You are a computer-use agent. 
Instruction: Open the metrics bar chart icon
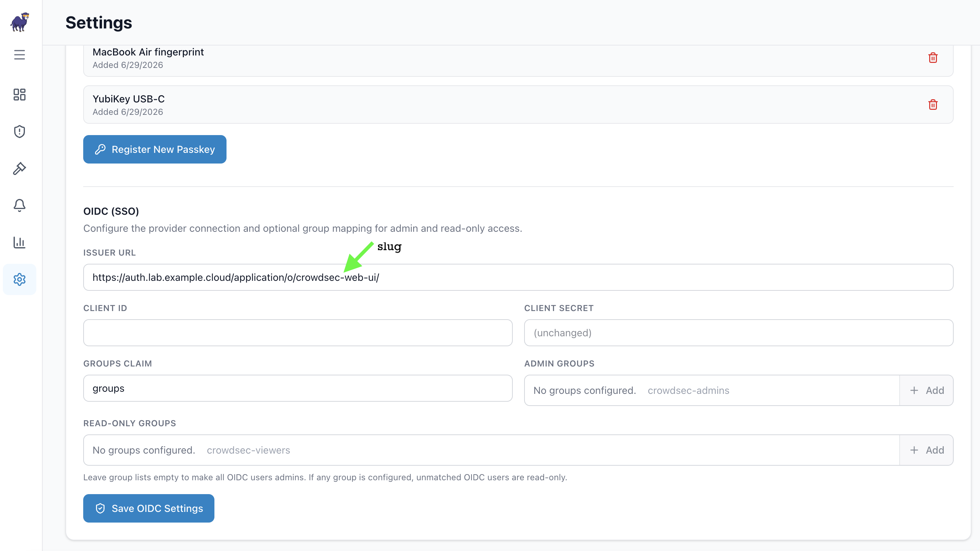[x=20, y=242]
